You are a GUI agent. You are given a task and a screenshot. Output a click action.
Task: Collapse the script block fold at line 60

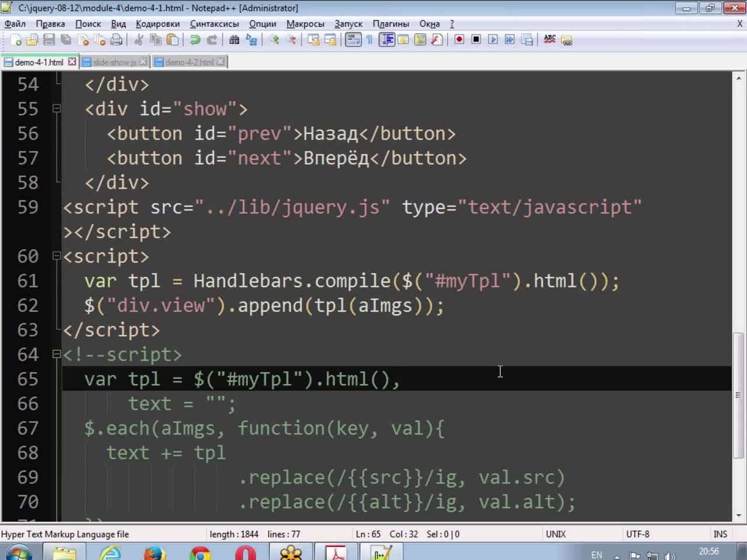(57, 256)
